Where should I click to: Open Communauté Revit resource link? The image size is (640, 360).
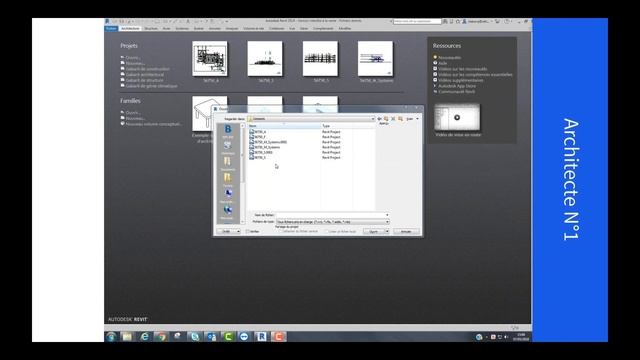tap(457, 92)
